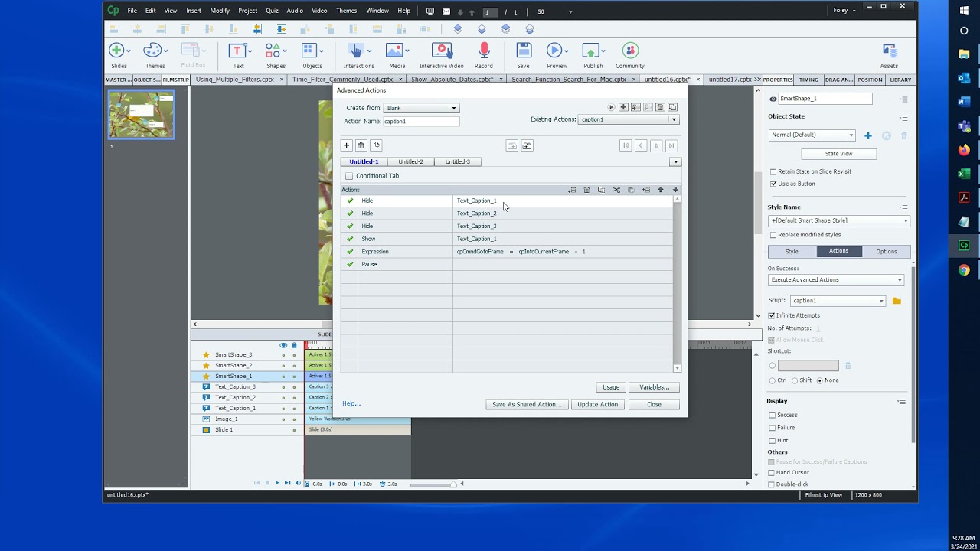The image size is (980, 551).
Task: Open the Themes menu
Action: (x=346, y=11)
